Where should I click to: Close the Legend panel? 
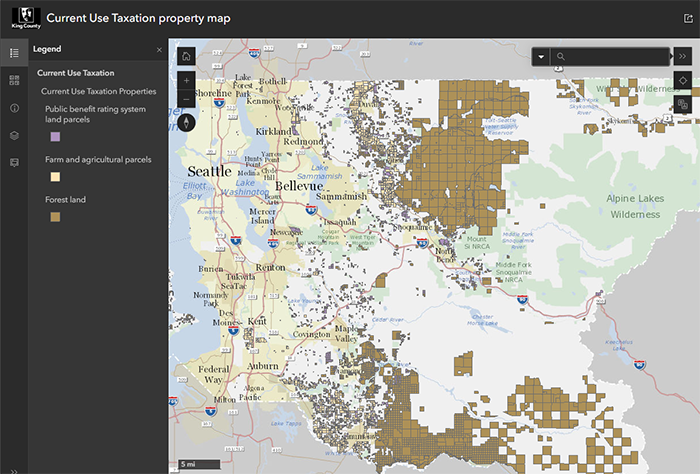[159, 50]
